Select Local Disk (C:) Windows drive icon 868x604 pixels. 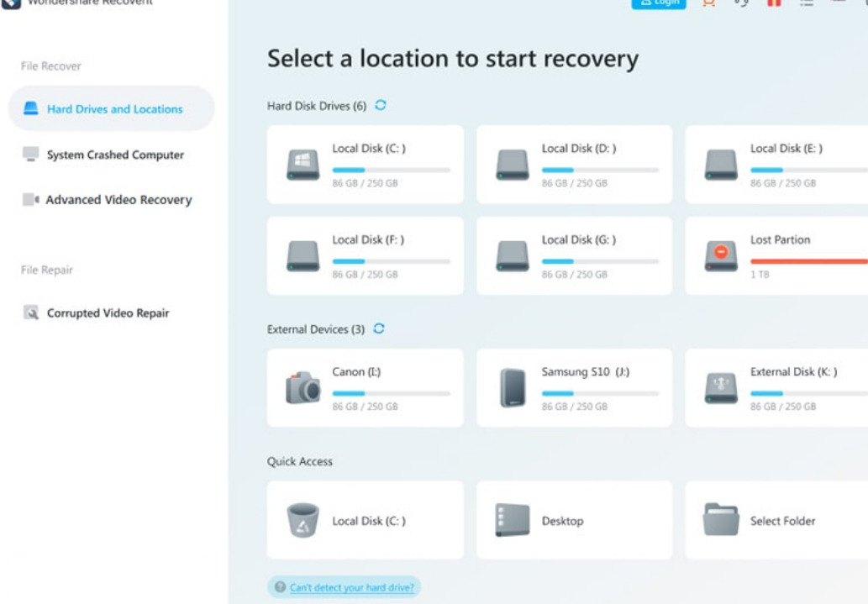click(303, 165)
